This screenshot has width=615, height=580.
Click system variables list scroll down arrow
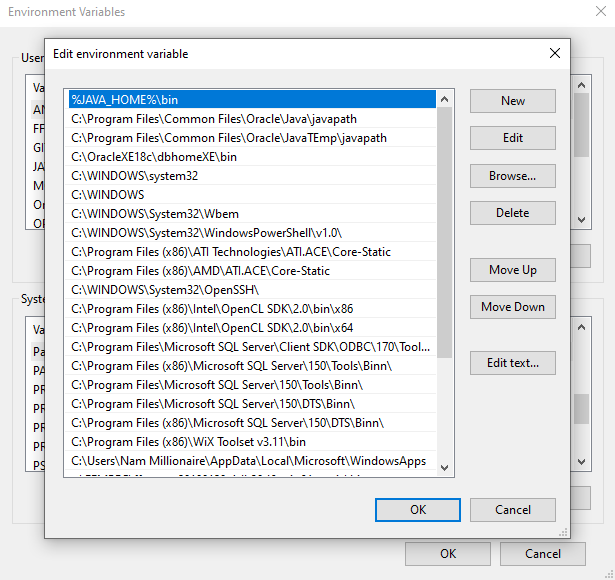(x=582, y=462)
